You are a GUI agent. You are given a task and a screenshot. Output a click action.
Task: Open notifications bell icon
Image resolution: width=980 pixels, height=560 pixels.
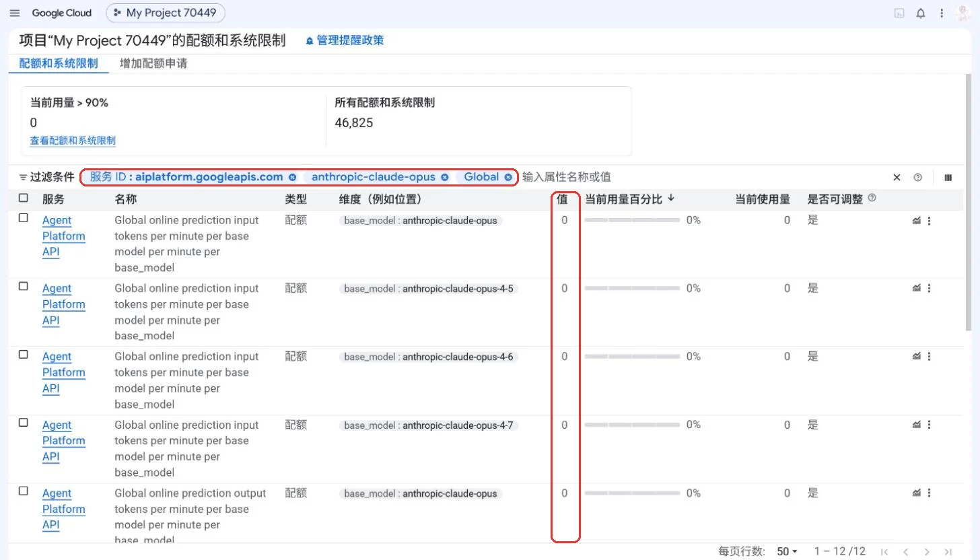tap(921, 13)
